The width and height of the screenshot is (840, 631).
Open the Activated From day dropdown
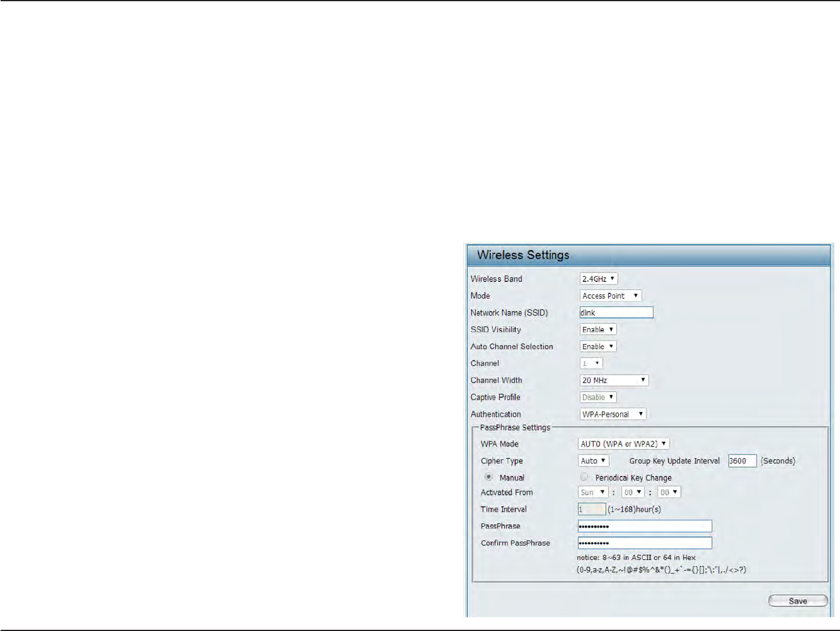click(x=593, y=492)
